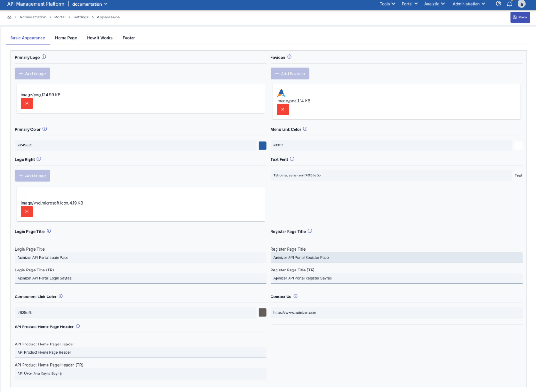The width and height of the screenshot is (536, 392).
Task: Click the user avatar icon
Action: [x=522, y=4]
